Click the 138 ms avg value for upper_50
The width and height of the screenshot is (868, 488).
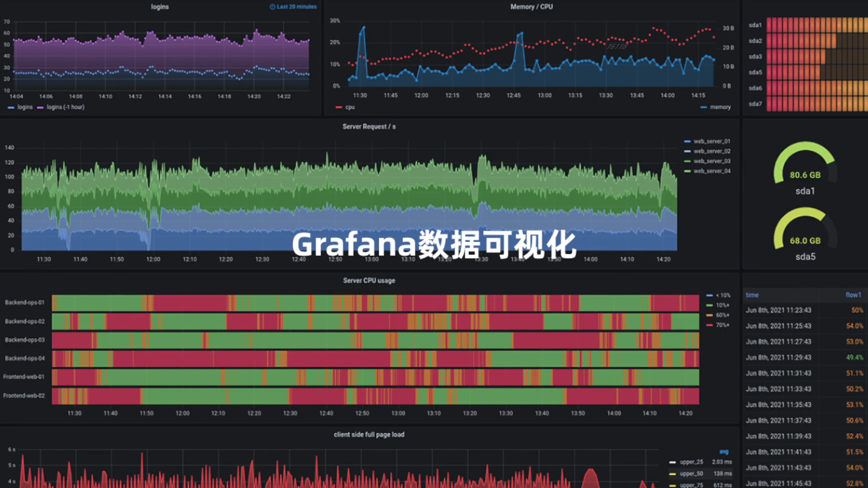pos(723,474)
